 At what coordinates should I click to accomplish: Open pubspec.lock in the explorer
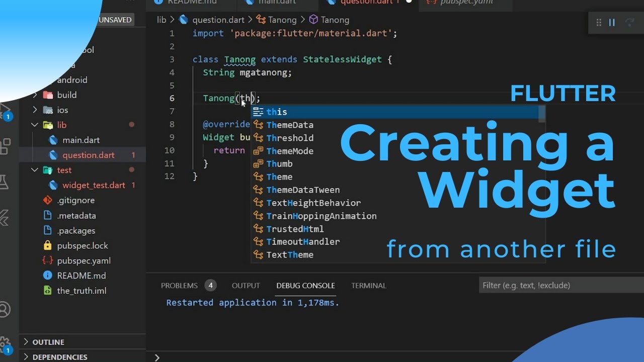point(83,245)
